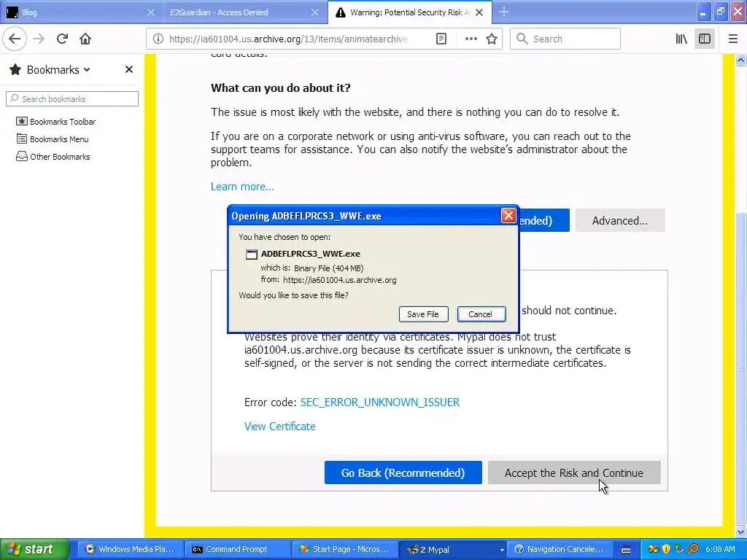
Task: Open the Bookmarks Menu folder
Action: tap(53, 139)
